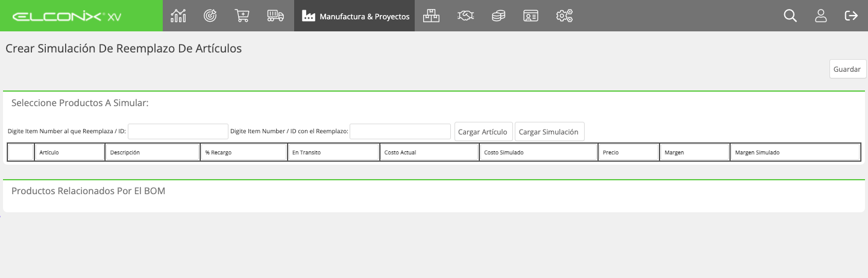Click the Margen column header
This screenshot has width=868, height=278.
[x=694, y=153]
